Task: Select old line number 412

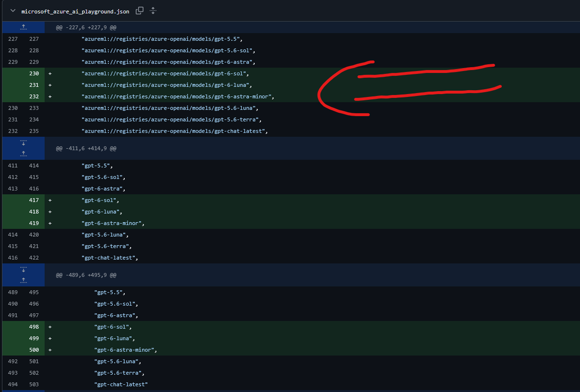Action: pyautogui.click(x=13, y=177)
